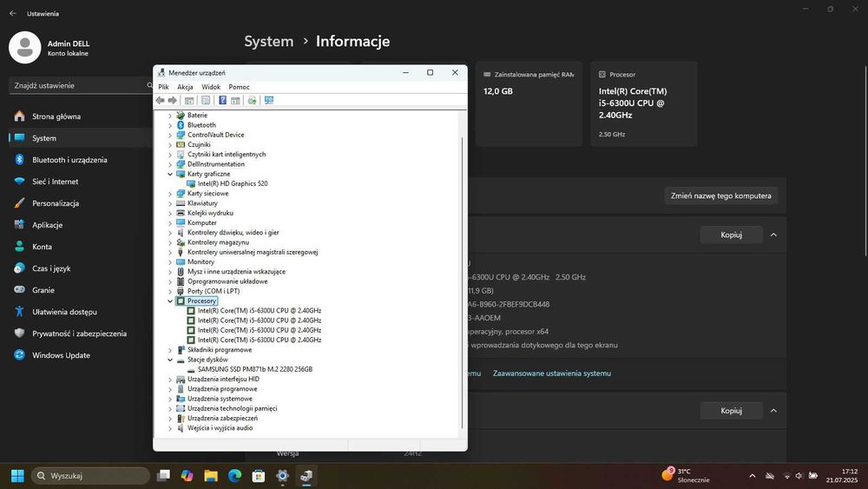868x489 pixels.
Task: Collapse the Karty graficzne category
Action: point(170,174)
